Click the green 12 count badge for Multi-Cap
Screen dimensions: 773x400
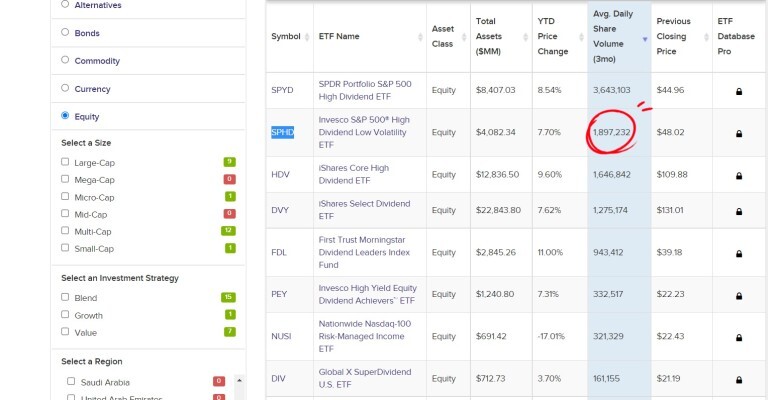tap(228, 231)
